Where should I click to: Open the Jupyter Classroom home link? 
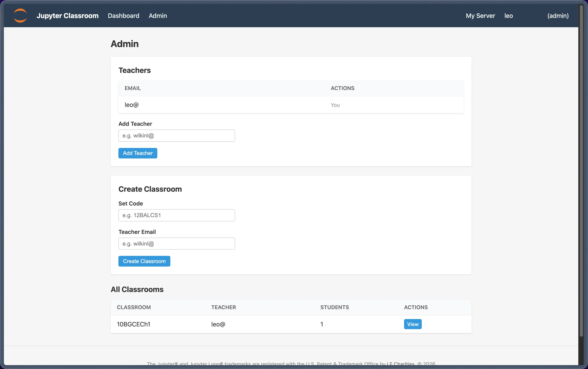click(x=67, y=16)
